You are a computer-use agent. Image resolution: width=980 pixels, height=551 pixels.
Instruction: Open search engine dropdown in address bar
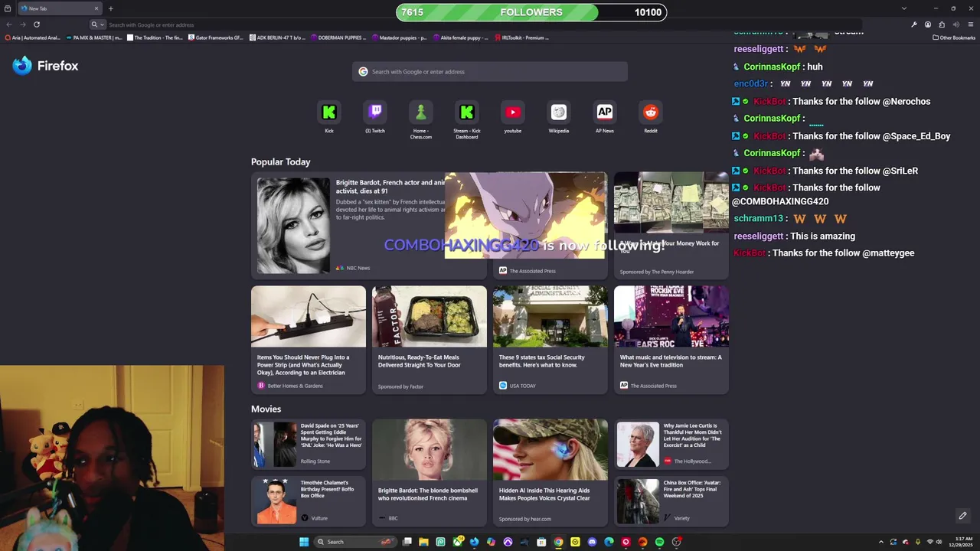[x=97, y=24]
